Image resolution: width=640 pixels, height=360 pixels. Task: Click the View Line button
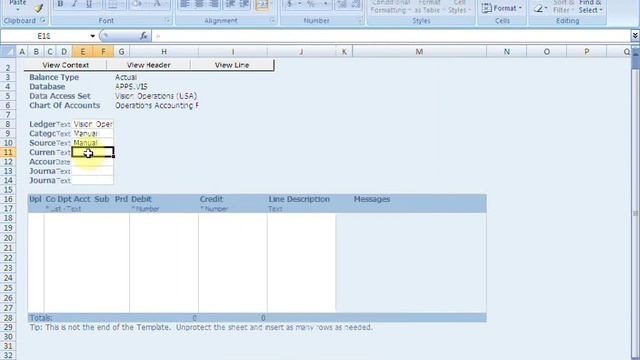tap(232, 65)
